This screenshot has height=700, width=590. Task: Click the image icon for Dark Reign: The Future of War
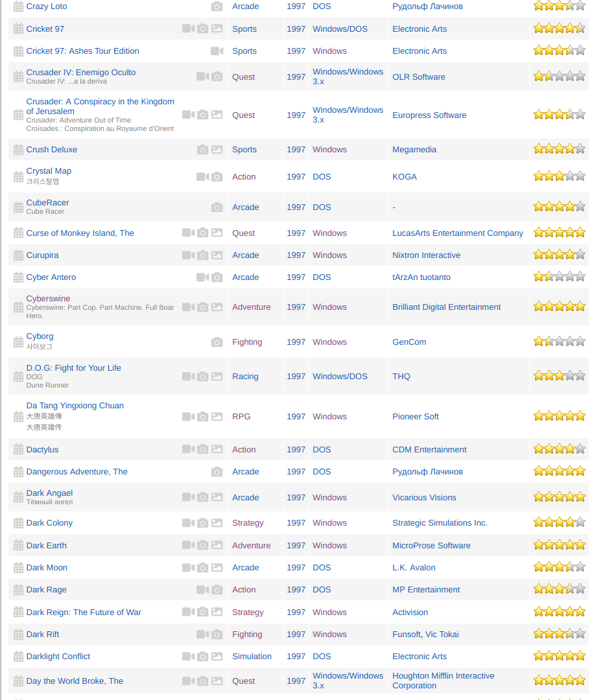point(217,612)
